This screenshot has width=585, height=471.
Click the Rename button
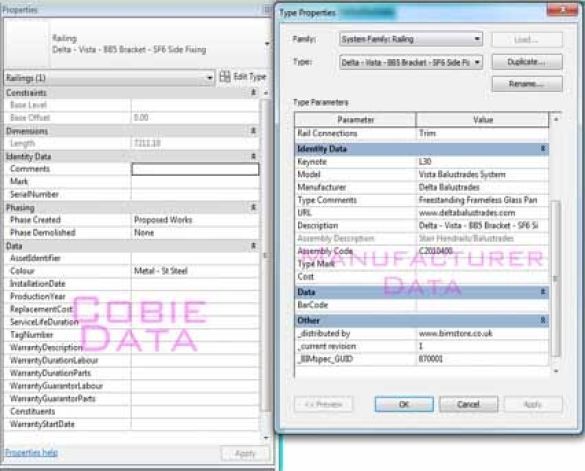[x=527, y=84]
